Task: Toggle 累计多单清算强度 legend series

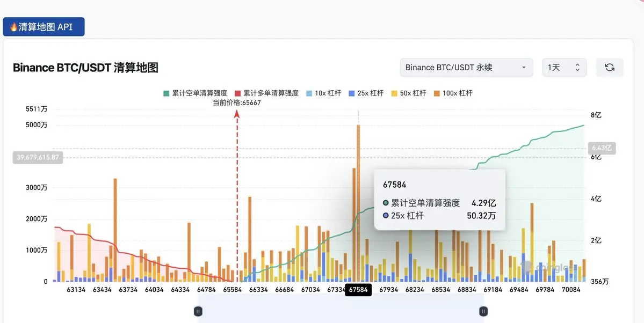Action: pyautogui.click(x=266, y=93)
